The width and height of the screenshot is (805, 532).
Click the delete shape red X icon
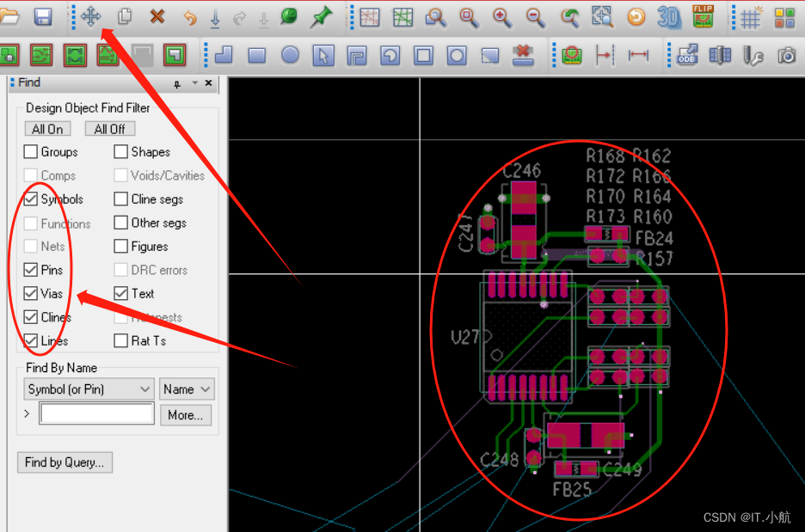(x=523, y=55)
